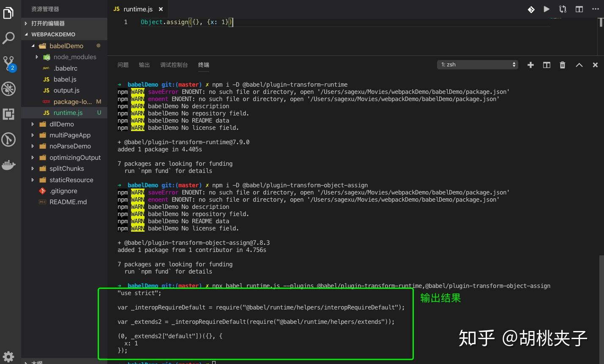Screen dimensions: 604x364
Task: Open the '1: zsh' terminal selector dropdown
Action: tap(477, 64)
